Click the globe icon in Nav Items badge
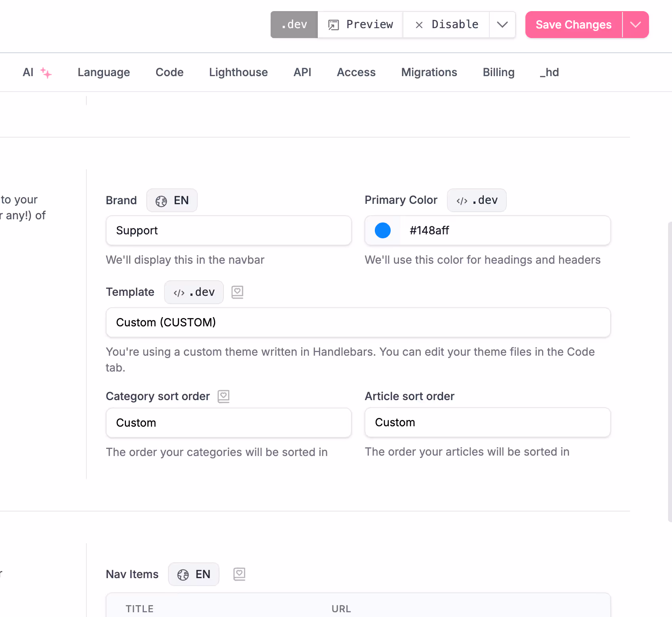Viewport: 672px width, 617px height. pos(183,575)
